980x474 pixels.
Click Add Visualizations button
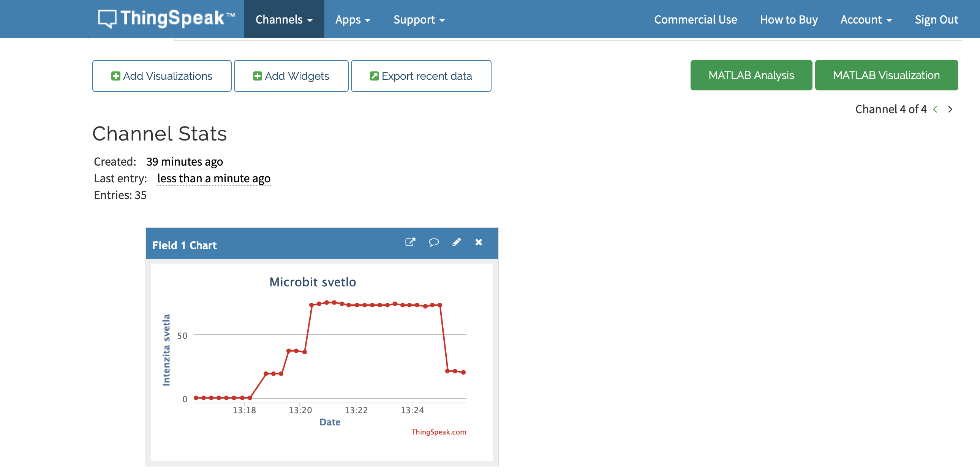click(x=162, y=76)
